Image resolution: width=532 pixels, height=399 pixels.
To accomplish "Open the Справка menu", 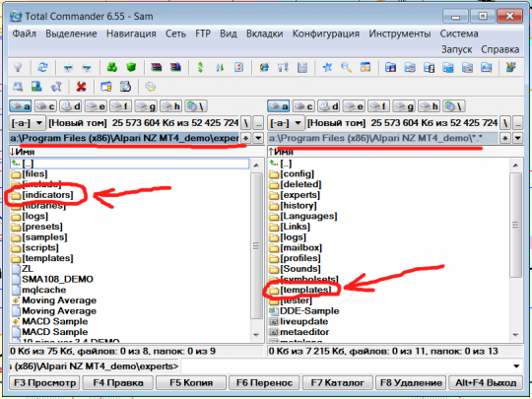I will point(500,49).
